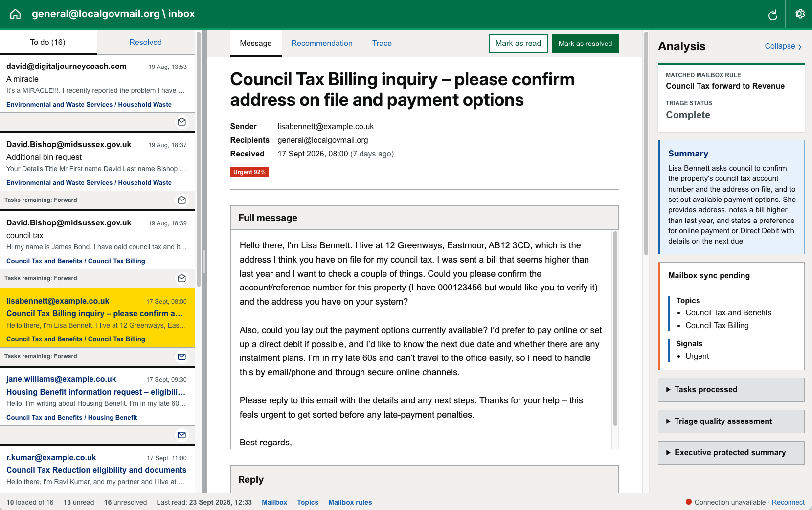Click the Council Tax Billing topic in Analysis

(x=717, y=326)
